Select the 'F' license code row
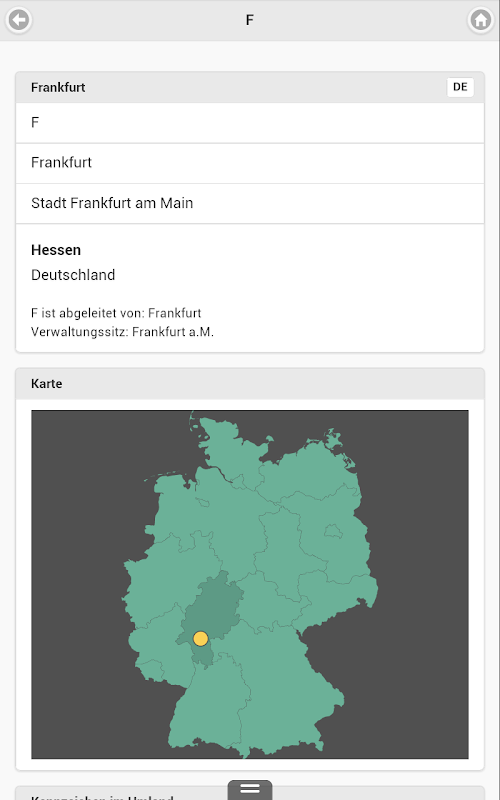The width and height of the screenshot is (500, 800). (250, 123)
